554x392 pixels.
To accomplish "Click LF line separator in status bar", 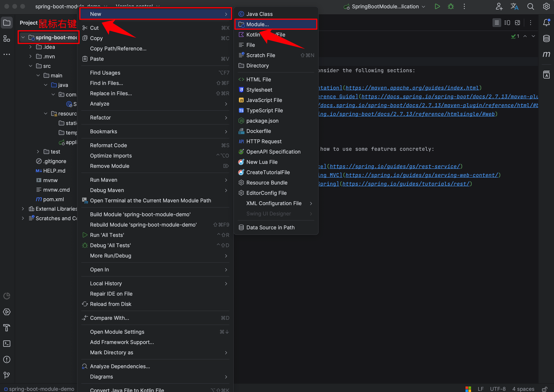I will point(481,389).
